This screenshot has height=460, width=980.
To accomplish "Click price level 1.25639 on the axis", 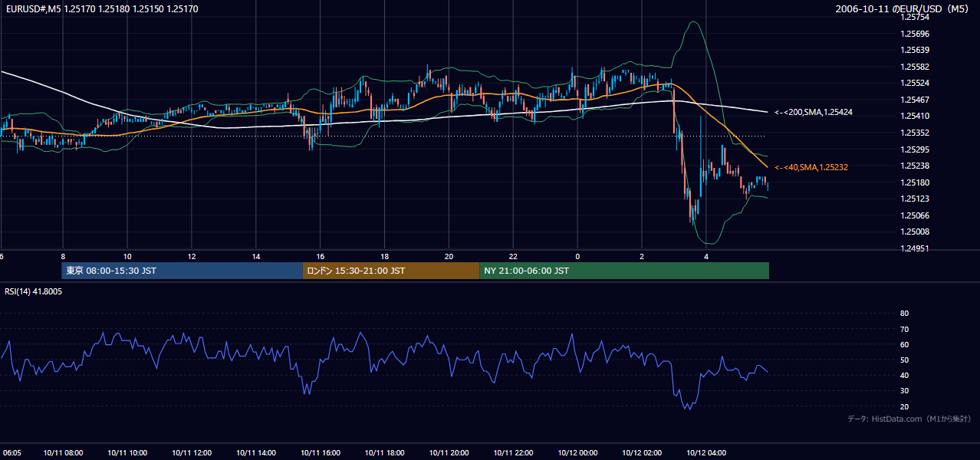I will tap(915, 50).
